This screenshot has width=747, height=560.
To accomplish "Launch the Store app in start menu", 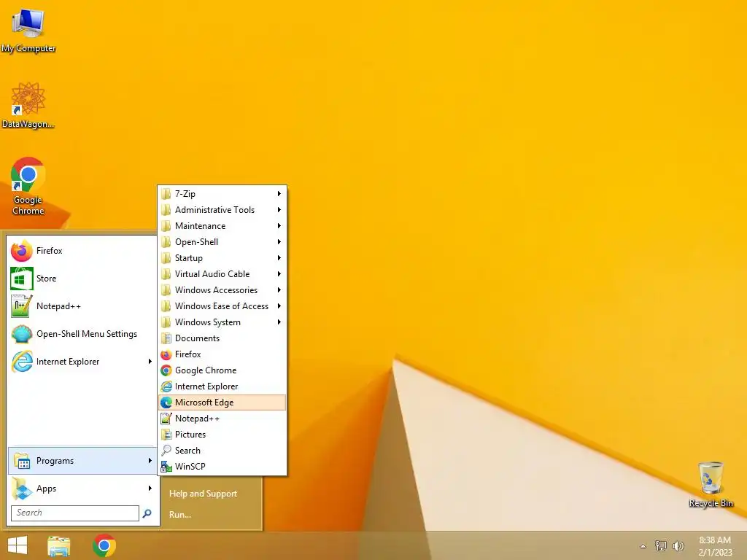I will (x=82, y=278).
